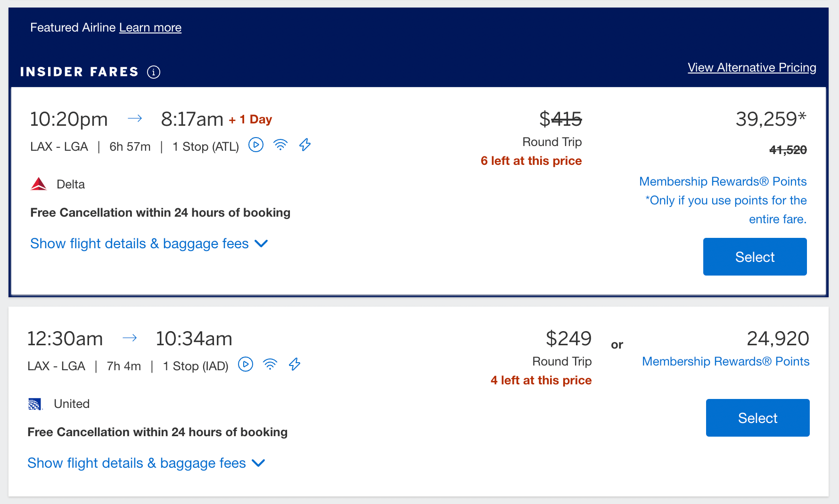Select the Delta flight fare
Viewport: 839px width, 504px height.
[755, 257]
